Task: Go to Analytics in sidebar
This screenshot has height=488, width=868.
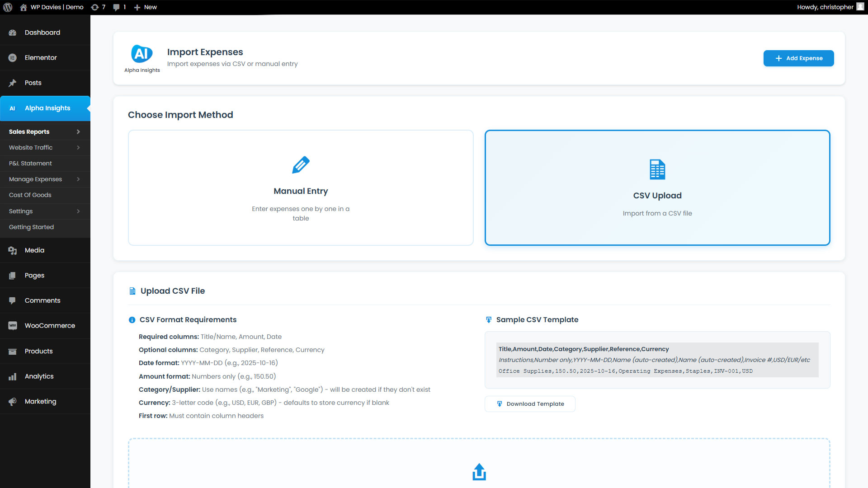Action: 39,376
